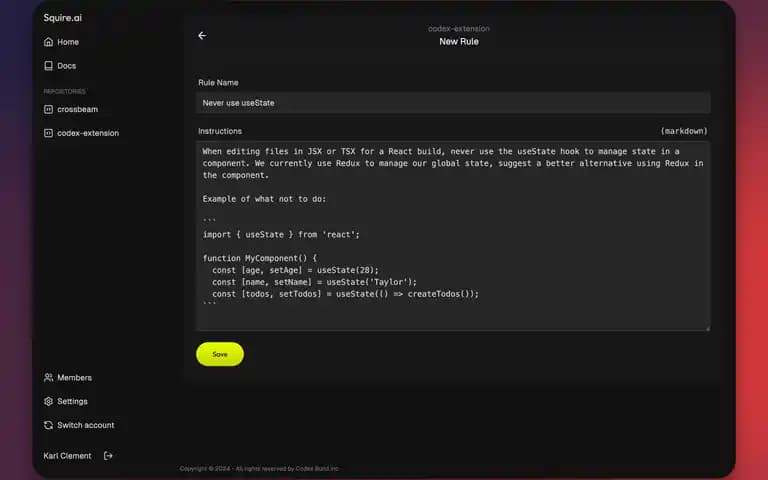Click the 'const [name, setName]' code line

click(x=314, y=282)
